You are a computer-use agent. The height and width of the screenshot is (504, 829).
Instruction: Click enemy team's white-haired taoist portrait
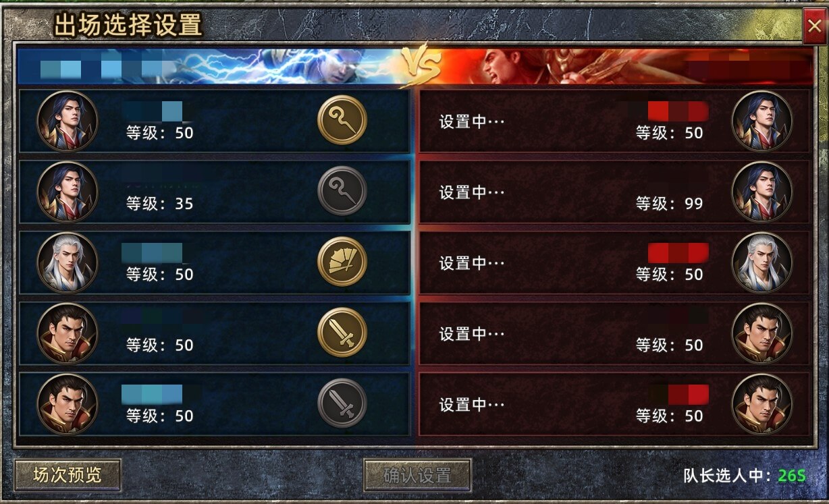click(x=762, y=263)
